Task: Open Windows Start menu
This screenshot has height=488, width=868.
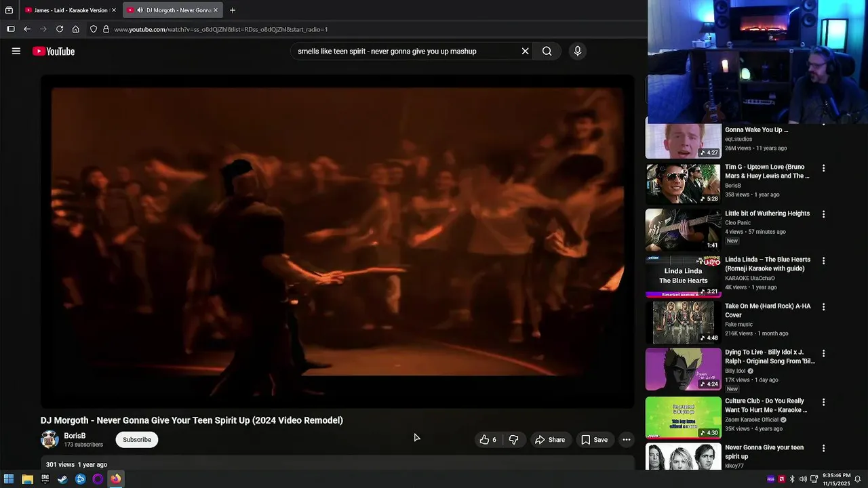Action: point(9,479)
